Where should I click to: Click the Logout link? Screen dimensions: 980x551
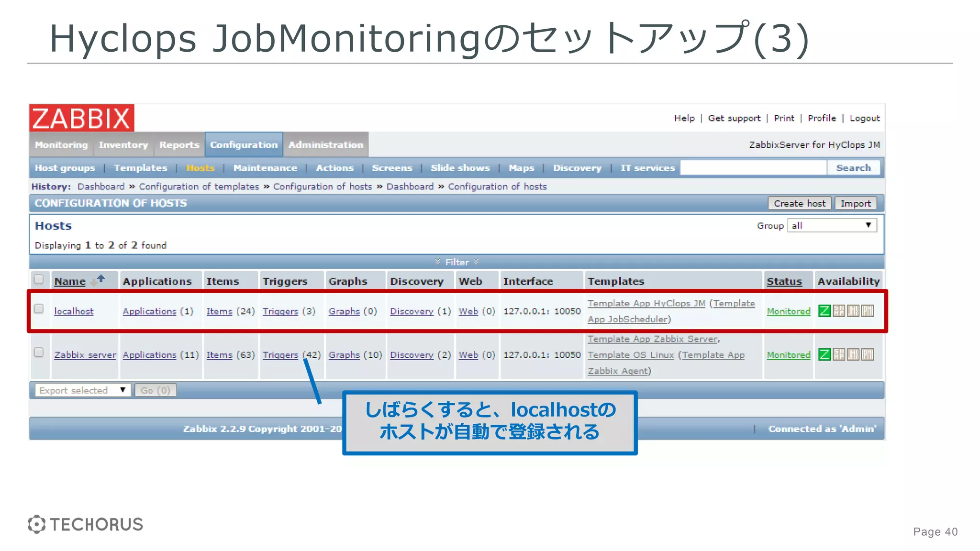[865, 118]
